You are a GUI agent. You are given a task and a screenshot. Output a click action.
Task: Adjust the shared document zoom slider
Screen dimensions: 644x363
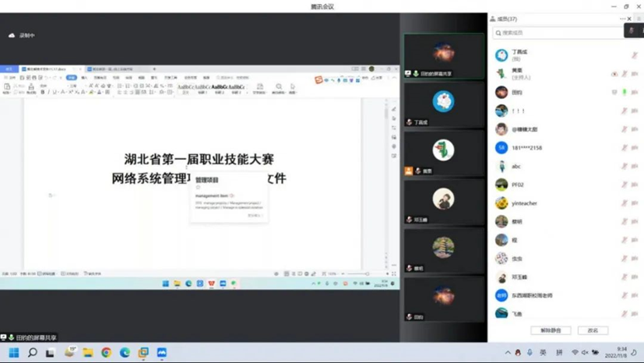coord(358,274)
